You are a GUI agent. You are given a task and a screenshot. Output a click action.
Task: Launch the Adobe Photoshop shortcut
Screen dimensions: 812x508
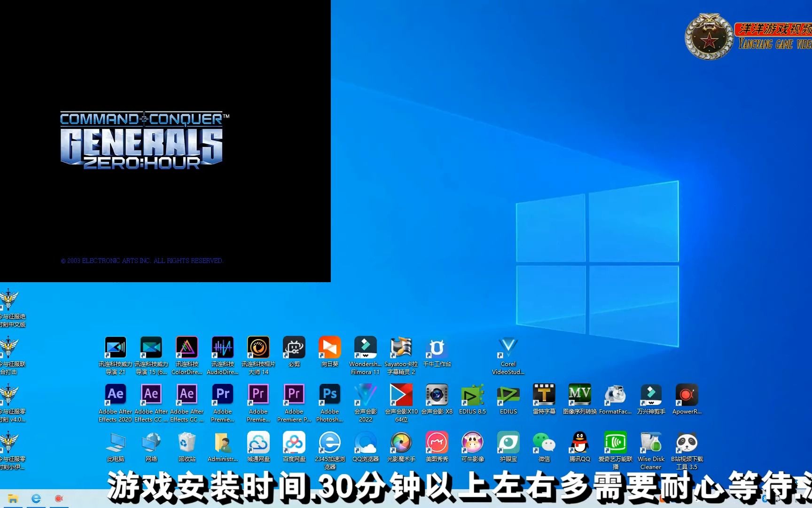coord(330,403)
